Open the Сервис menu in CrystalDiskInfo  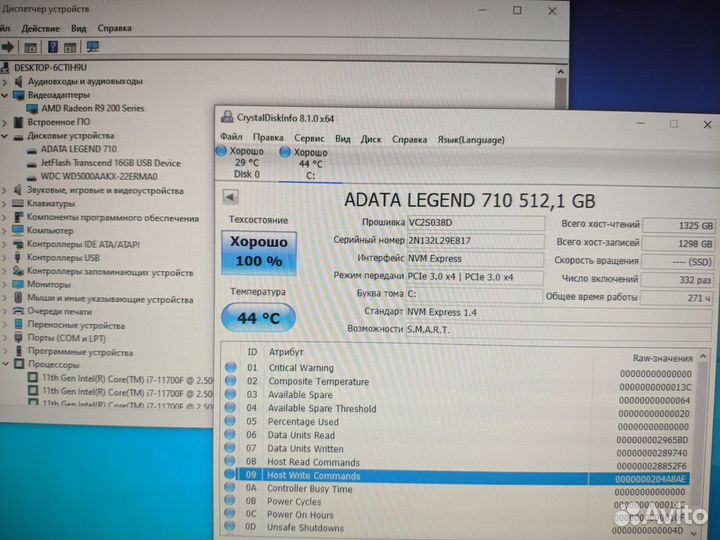(309, 139)
